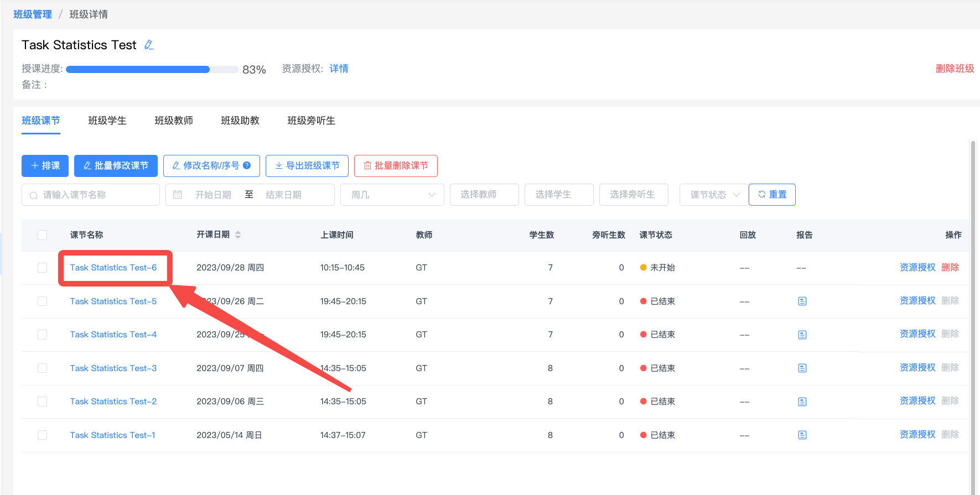Open the 选择教师 selector

click(x=484, y=195)
